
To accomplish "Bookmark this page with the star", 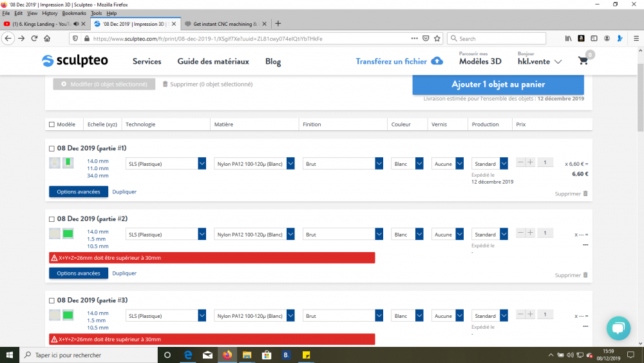I will click(x=437, y=38).
